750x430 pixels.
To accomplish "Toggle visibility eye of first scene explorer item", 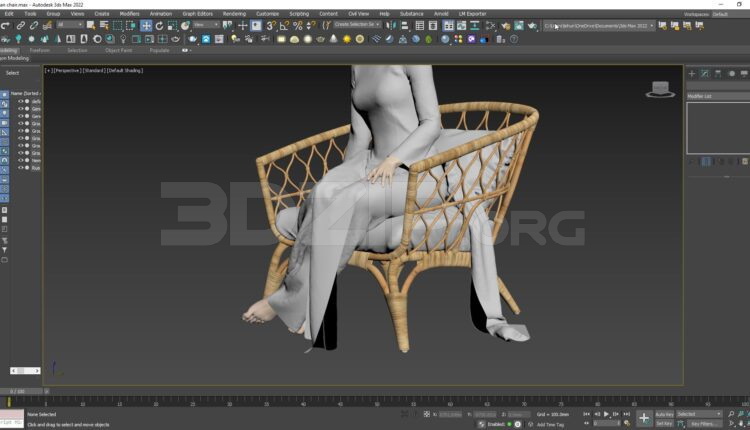I will tap(20, 101).
